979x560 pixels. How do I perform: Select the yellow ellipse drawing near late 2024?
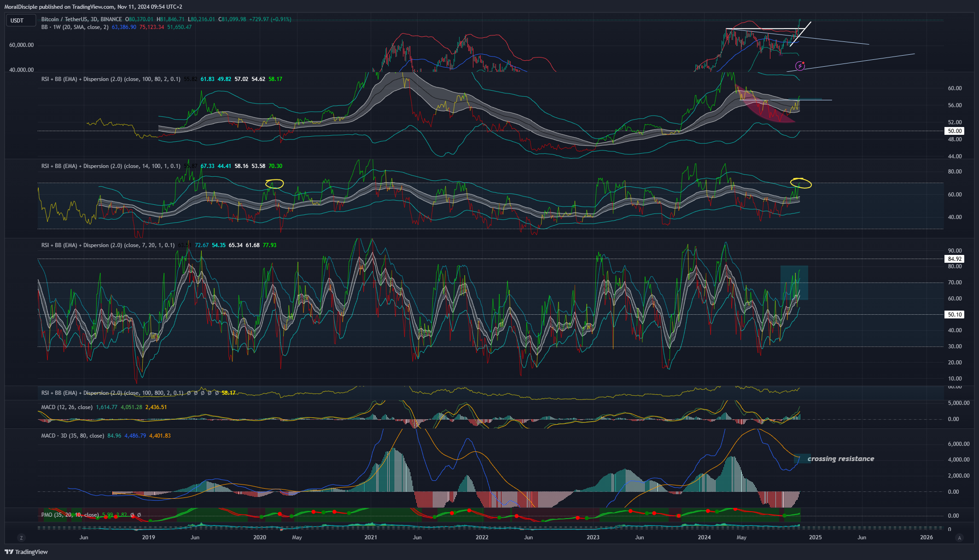pyautogui.click(x=801, y=183)
